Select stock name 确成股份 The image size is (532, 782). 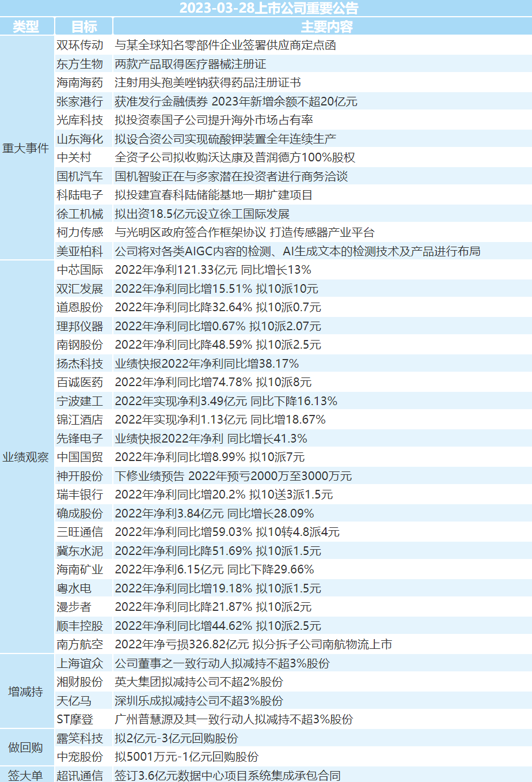click(x=80, y=513)
